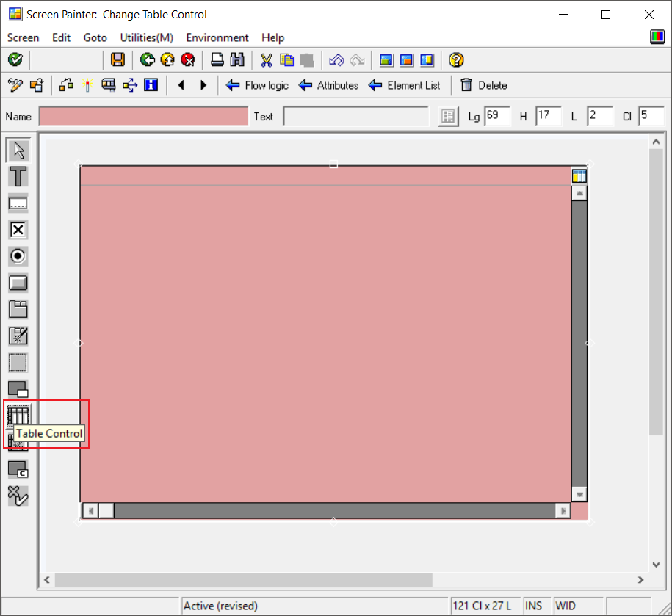Choose the dotted Box frame tool
The image size is (672, 616).
(x=18, y=363)
